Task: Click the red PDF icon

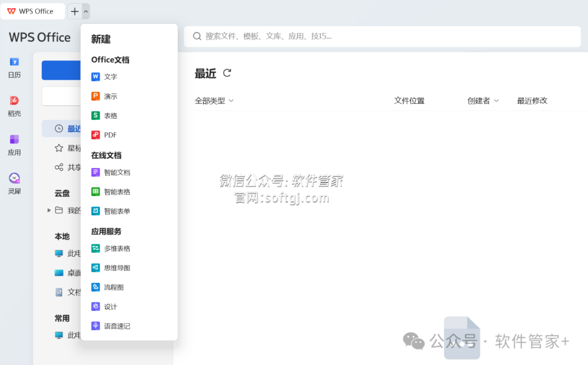Action: pos(96,135)
